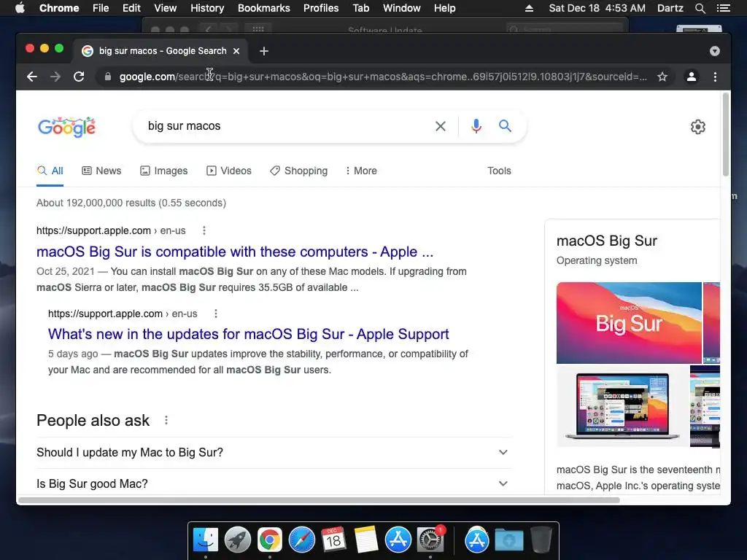Screen dimensions: 747x560
Task: Open the Window menu
Action: (x=402, y=8)
